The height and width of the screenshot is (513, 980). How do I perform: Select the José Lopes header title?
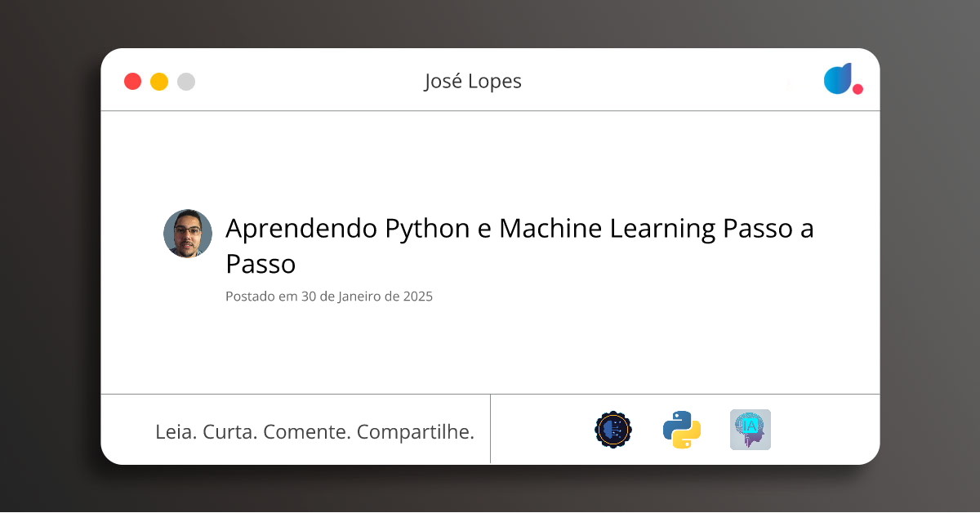click(x=474, y=81)
